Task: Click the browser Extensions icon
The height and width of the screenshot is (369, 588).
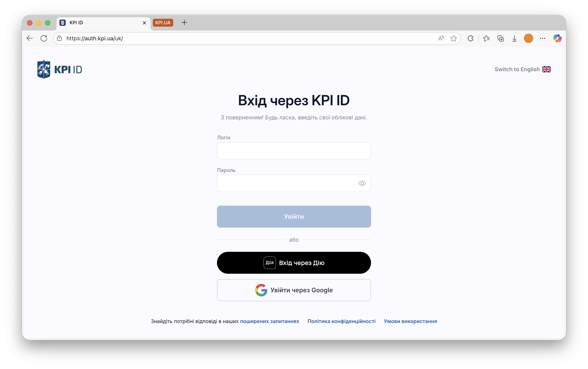Action: coord(470,38)
